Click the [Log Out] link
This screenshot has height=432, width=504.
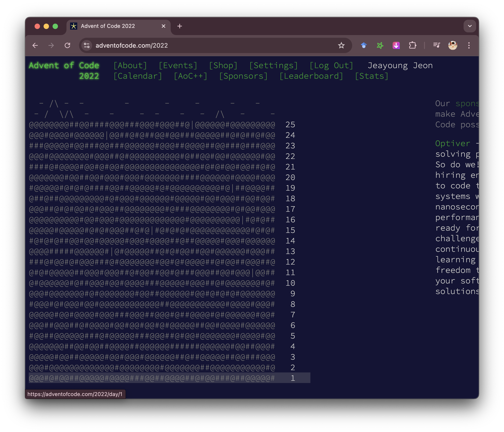pos(331,65)
